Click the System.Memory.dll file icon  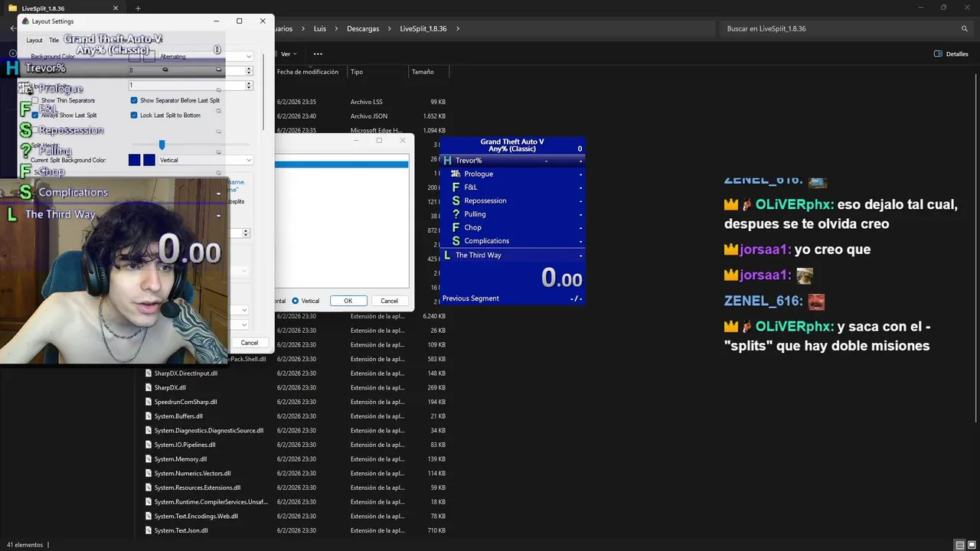click(x=149, y=459)
